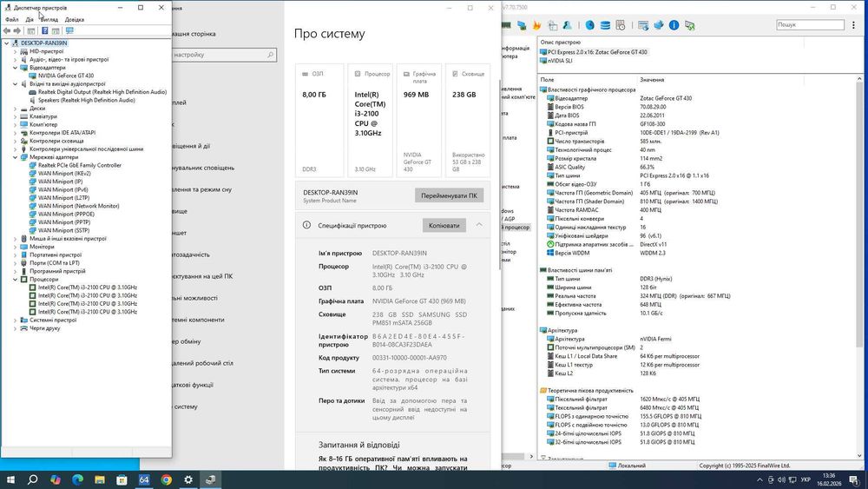The width and height of the screenshot is (868, 489).
Task: Select WAN Miniport (PPPOE) adapter
Action: (x=66, y=214)
